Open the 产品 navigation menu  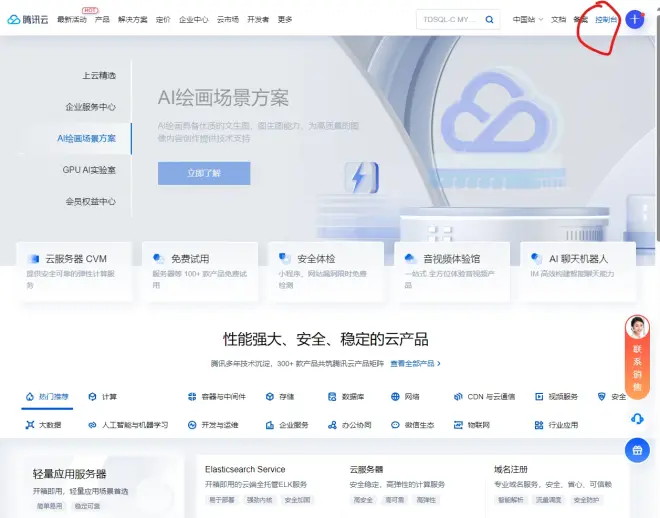(x=102, y=19)
